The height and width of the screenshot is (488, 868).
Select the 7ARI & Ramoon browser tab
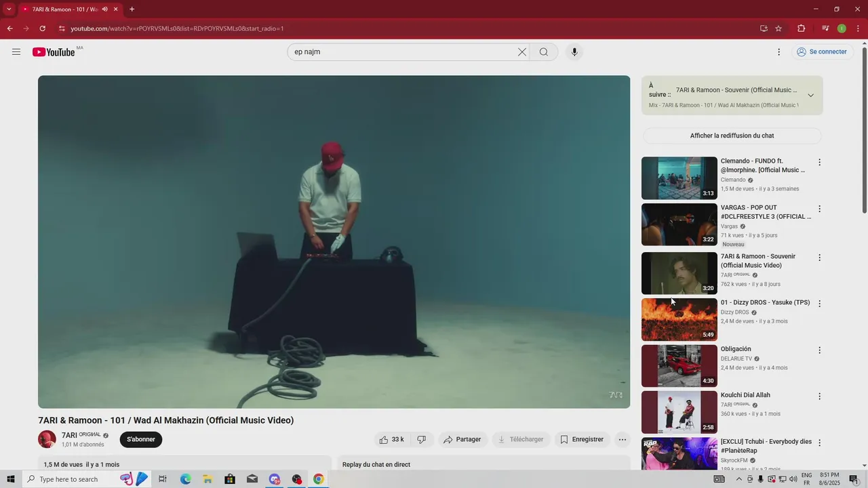click(x=70, y=9)
